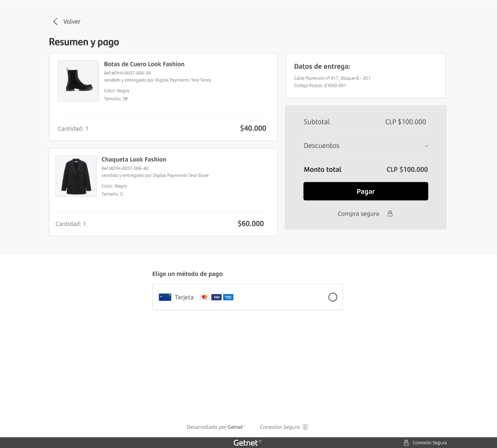Screen dimensions: 497x448
Task: Click the Chaqueta Look Fashion title
Action: 134,159
